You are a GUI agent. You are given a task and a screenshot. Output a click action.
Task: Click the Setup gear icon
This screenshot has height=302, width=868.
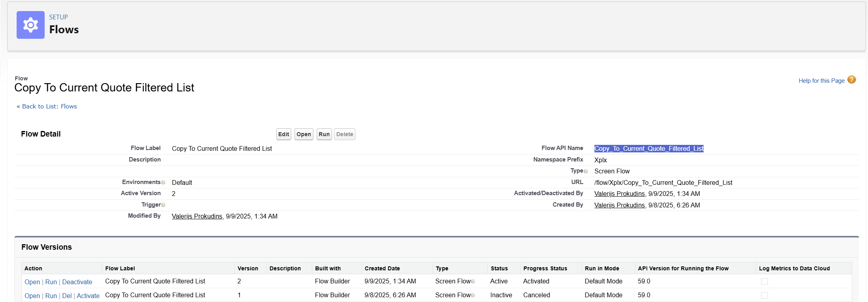tap(30, 25)
